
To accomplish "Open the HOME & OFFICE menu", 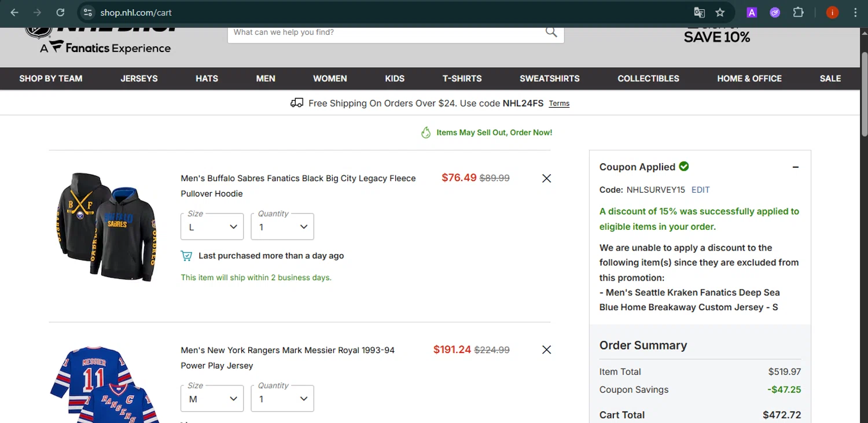I will click(749, 79).
